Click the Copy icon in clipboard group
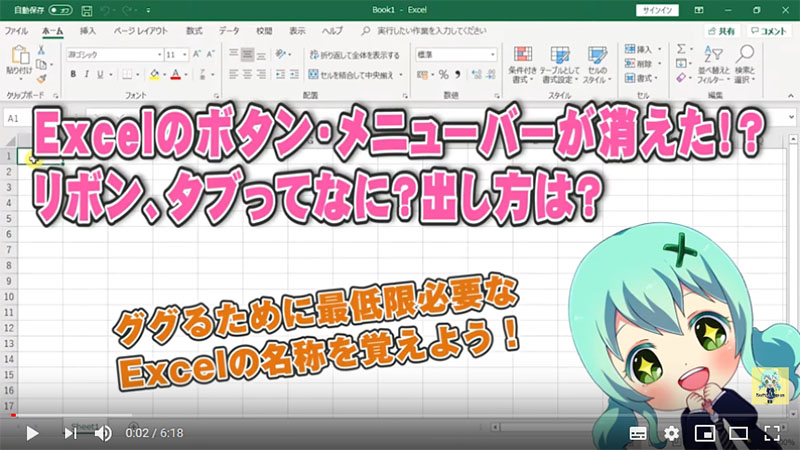The width and height of the screenshot is (800, 450). tap(42, 65)
